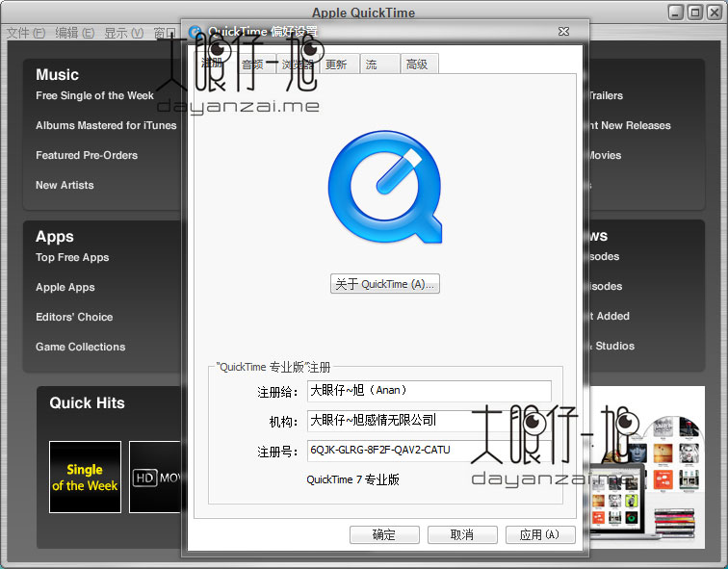
Task: Click the Quick Hits heading
Action: [x=88, y=402]
